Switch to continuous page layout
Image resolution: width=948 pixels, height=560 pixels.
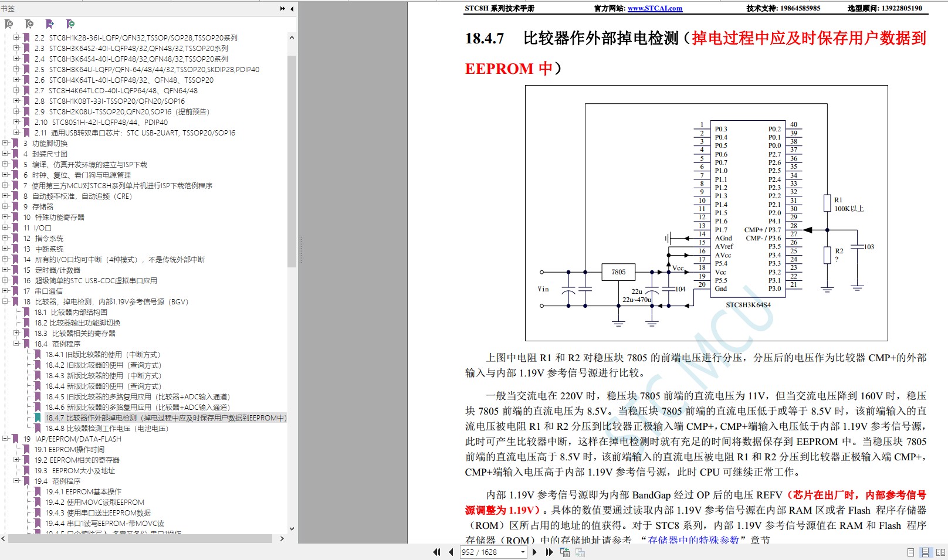tap(925, 552)
